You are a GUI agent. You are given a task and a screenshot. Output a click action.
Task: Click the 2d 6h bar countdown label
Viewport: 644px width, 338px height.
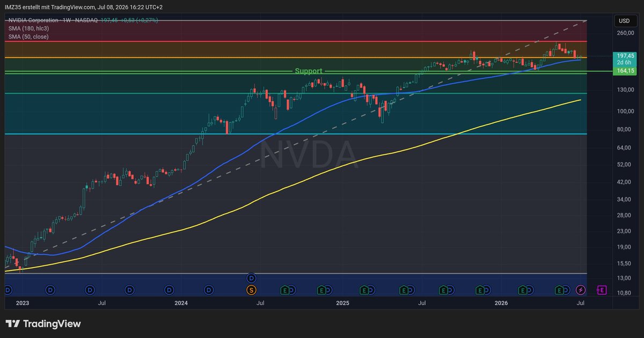626,62
